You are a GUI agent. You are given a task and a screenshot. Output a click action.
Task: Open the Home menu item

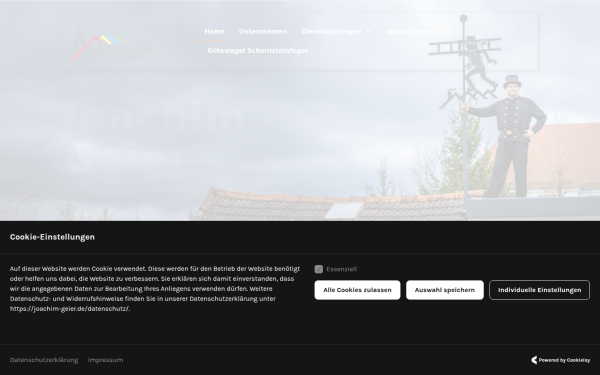pos(214,31)
